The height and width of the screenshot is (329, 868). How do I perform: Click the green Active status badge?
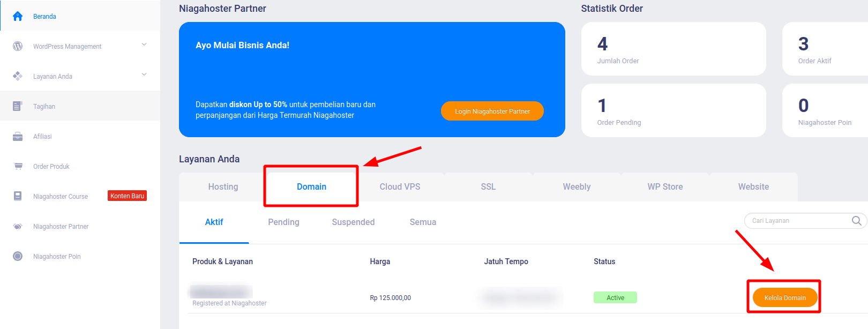615,297
